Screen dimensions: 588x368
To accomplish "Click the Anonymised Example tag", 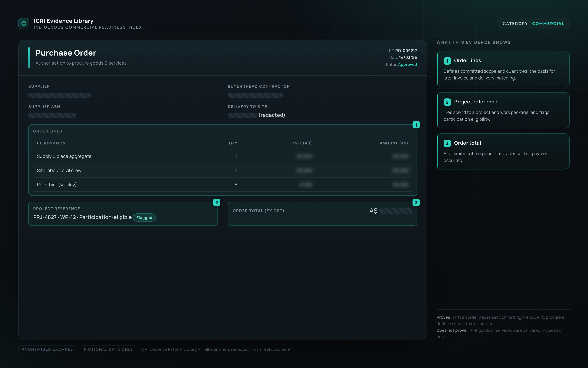I will click(x=47, y=349).
